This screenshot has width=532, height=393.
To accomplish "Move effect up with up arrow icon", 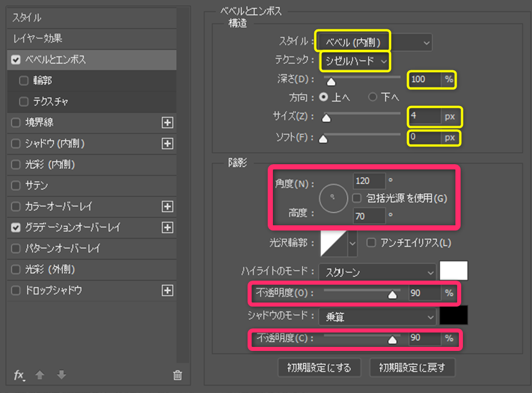I will pos(40,375).
